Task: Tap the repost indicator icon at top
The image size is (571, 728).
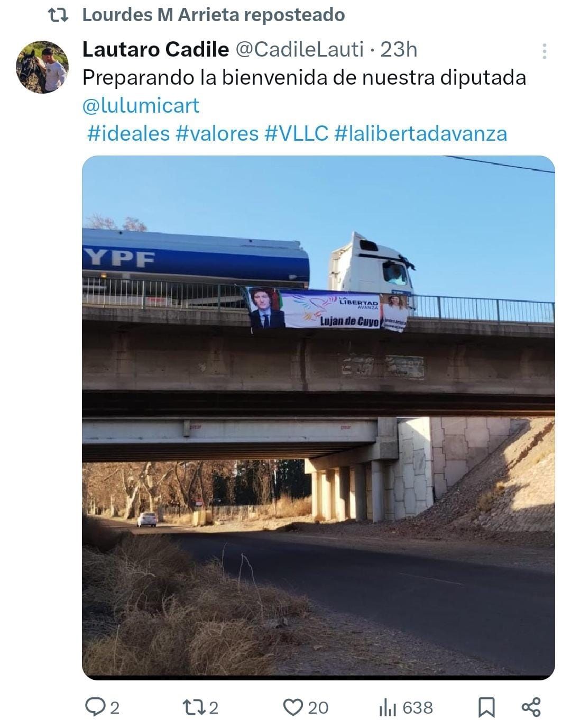Action: [x=58, y=16]
